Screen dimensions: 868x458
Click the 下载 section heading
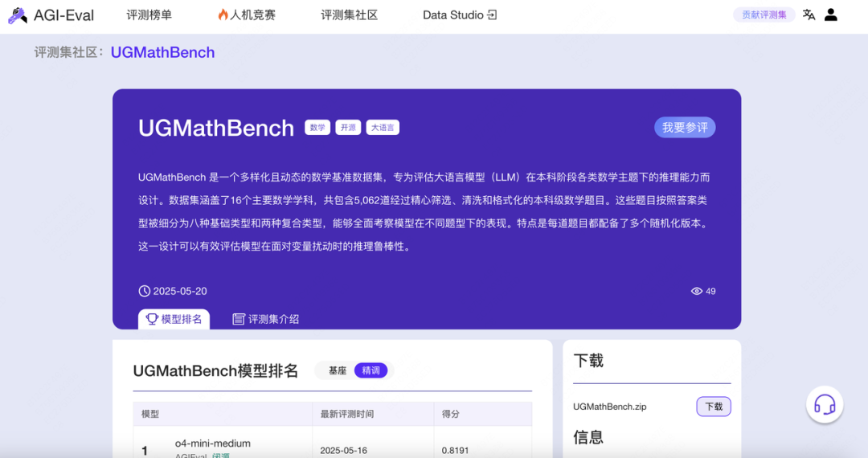pos(588,361)
